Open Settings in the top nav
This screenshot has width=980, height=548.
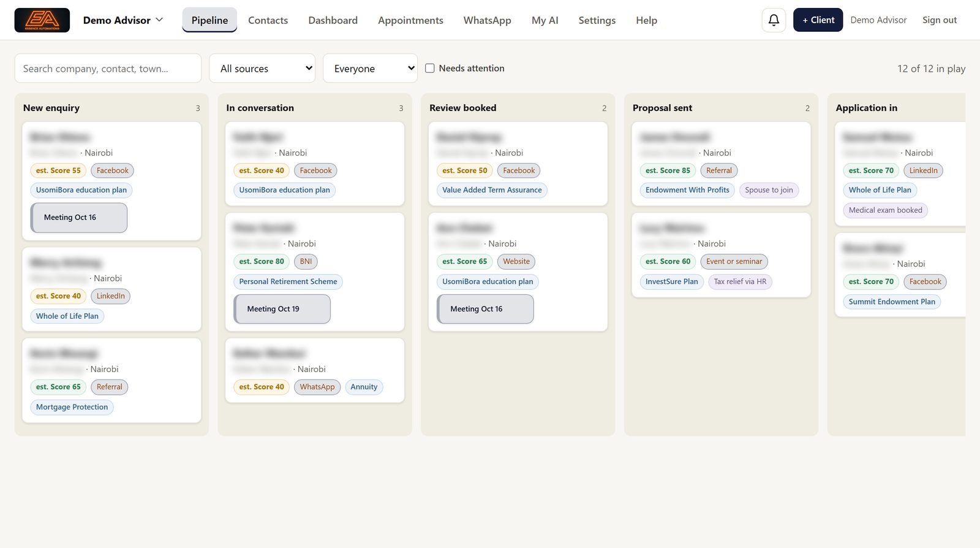(597, 20)
